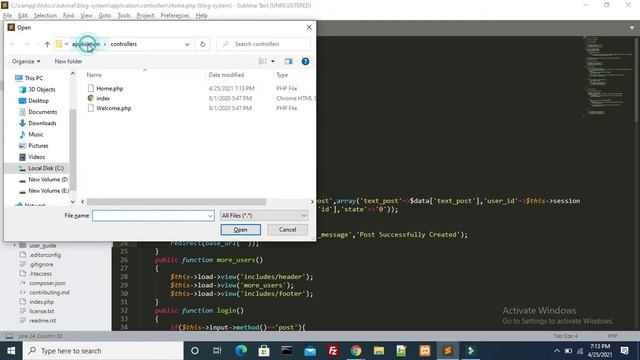Viewport: 640px width, 360px height.
Task: Open Cortana circle icon on taskbar
Action: tap(195, 351)
